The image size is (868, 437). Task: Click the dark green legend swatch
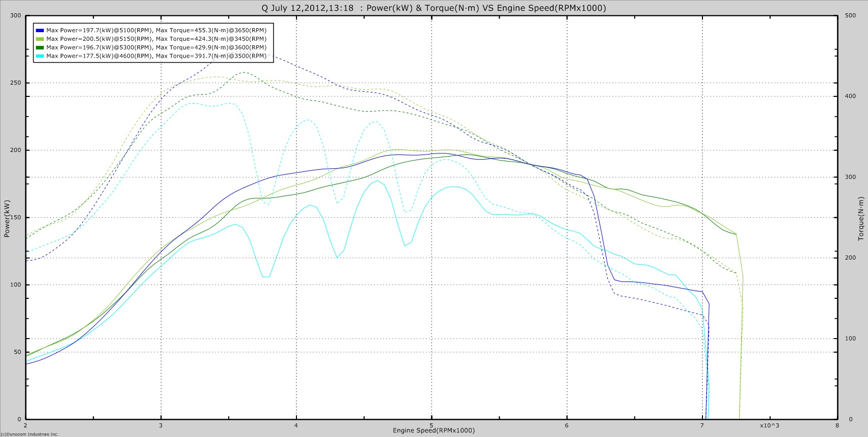coord(40,47)
